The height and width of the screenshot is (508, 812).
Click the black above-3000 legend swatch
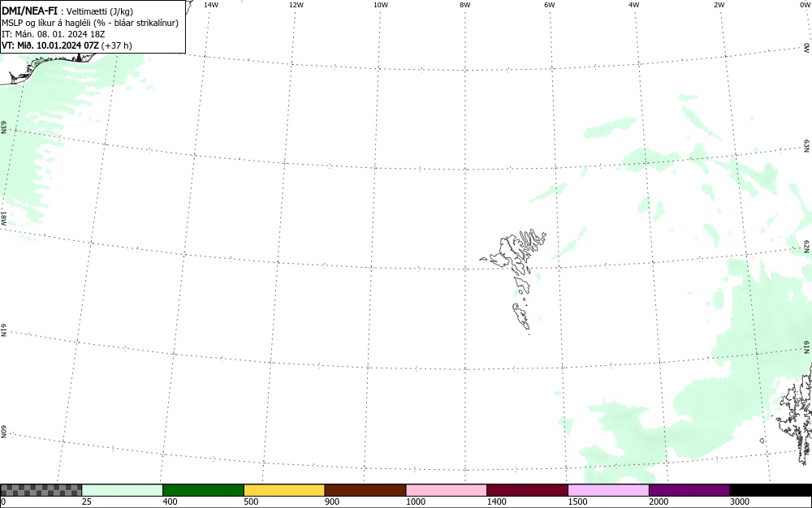pos(771,490)
